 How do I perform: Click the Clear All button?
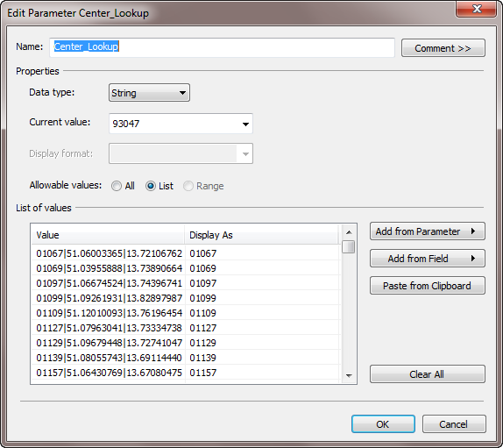click(428, 374)
